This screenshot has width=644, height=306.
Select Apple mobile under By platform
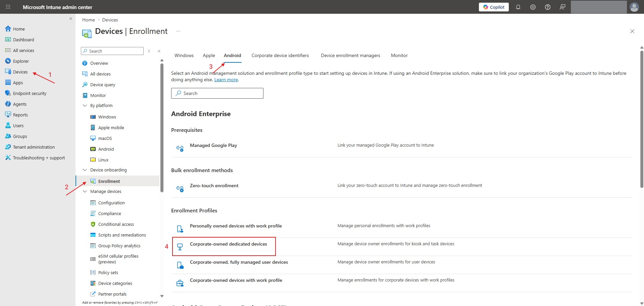pos(111,127)
